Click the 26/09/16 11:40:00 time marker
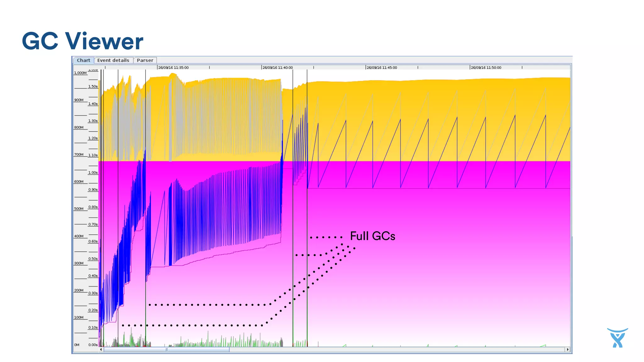This screenshot has width=644, height=362. 277,68
